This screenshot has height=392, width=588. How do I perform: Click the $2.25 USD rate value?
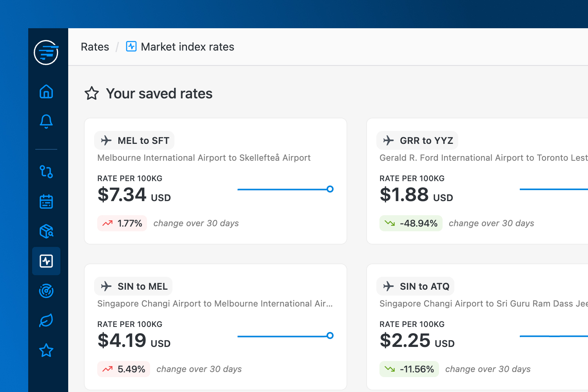(x=417, y=340)
